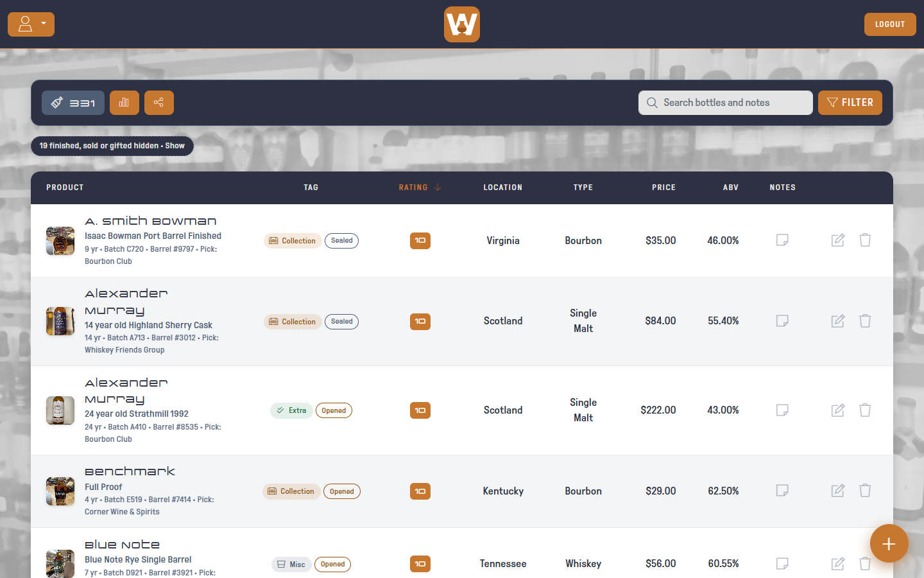Click the Extra tag on 24 year Strathmill

[x=291, y=410]
